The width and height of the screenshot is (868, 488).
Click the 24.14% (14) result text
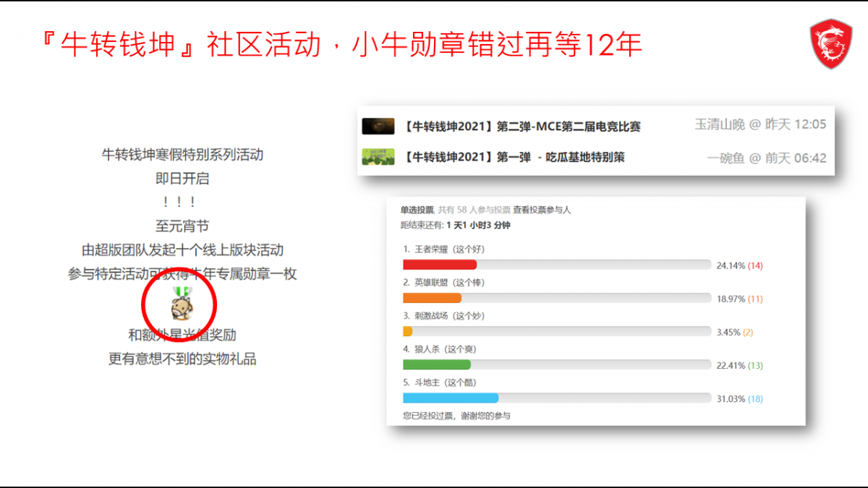[x=739, y=265]
